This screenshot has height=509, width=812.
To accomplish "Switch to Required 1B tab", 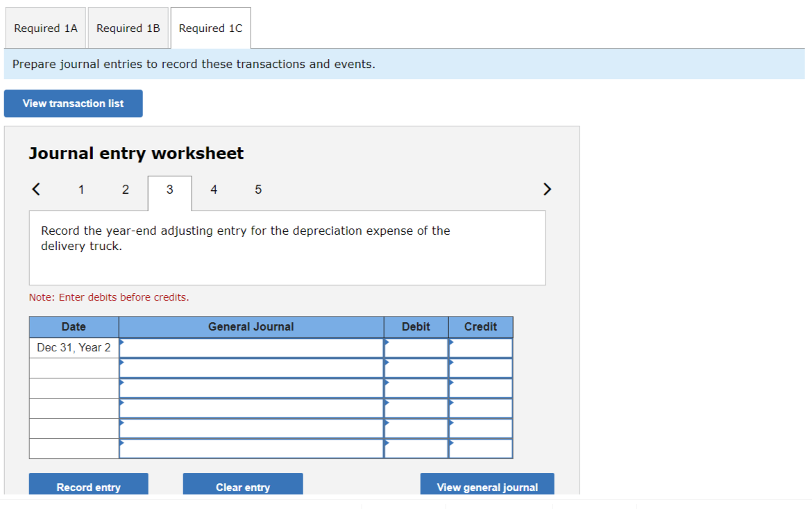I will (128, 28).
